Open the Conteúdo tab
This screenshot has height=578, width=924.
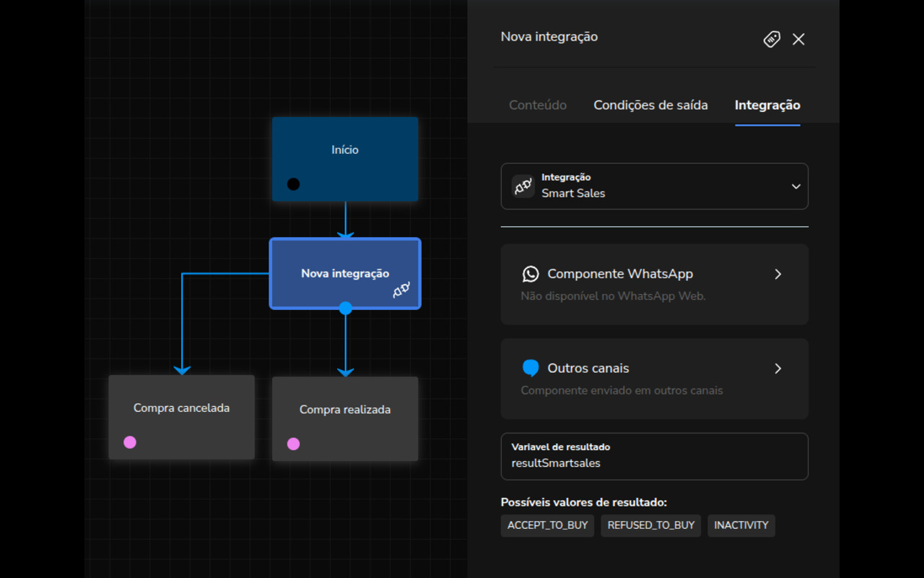[x=537, y=105]
